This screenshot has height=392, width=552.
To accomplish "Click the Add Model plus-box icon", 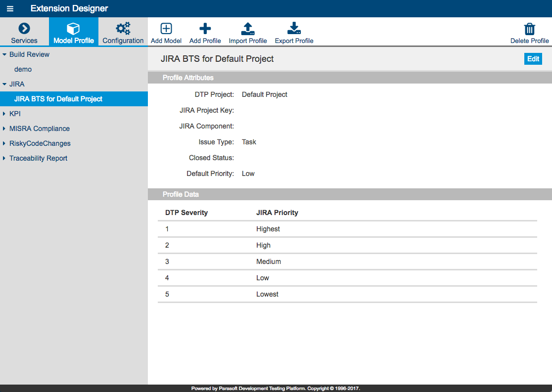I will tap(166, 29).
